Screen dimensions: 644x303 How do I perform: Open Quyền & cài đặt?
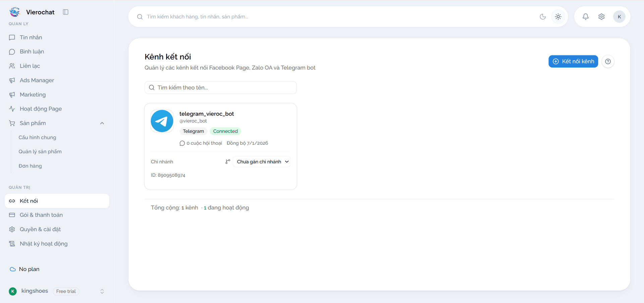point(57,229)
